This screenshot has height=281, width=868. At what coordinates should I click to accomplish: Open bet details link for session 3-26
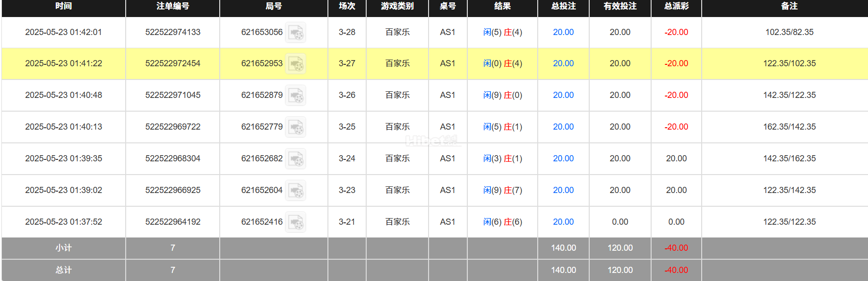(563, 95)
